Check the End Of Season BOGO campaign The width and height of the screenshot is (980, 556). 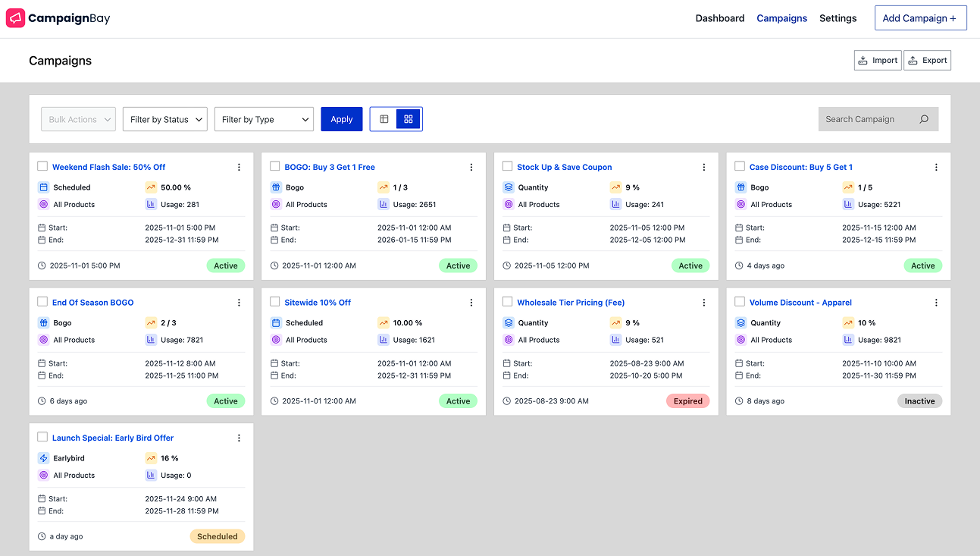[x=42, y=302]
